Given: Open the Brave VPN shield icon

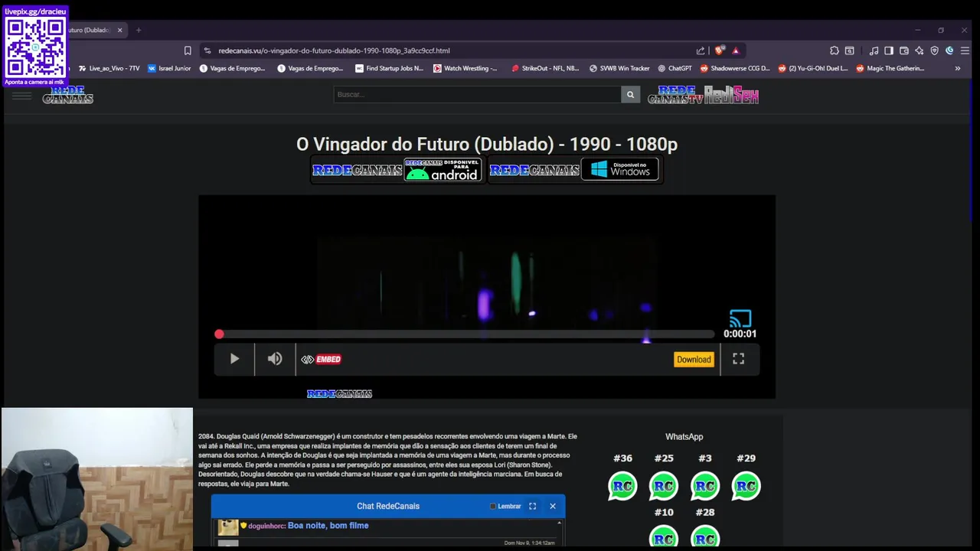Looking at the screenshot, I should coord(935,51).
